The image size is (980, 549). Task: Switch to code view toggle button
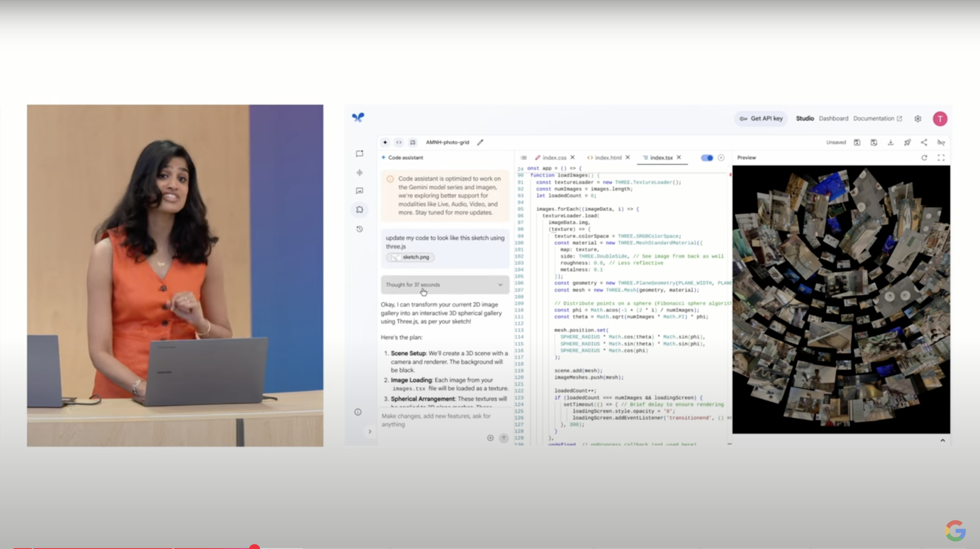(x=399, y=143)
